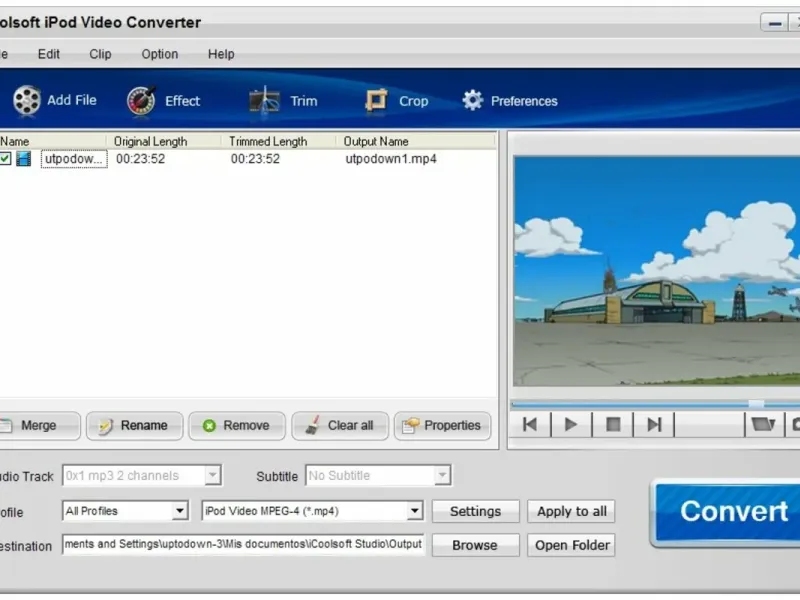Click the preview seek slider handle
The width and height of the screenshot is (800, 600).
756,404
